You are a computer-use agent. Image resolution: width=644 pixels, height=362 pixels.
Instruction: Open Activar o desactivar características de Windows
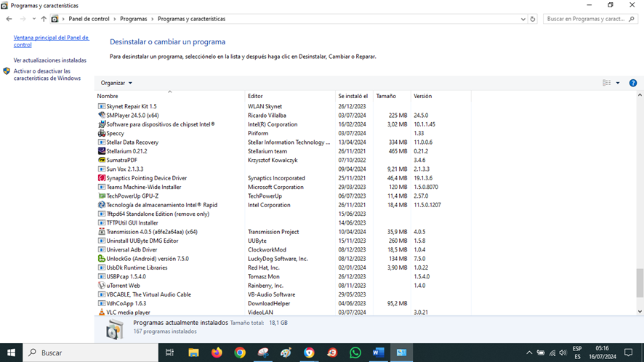(x=47, y=75)
